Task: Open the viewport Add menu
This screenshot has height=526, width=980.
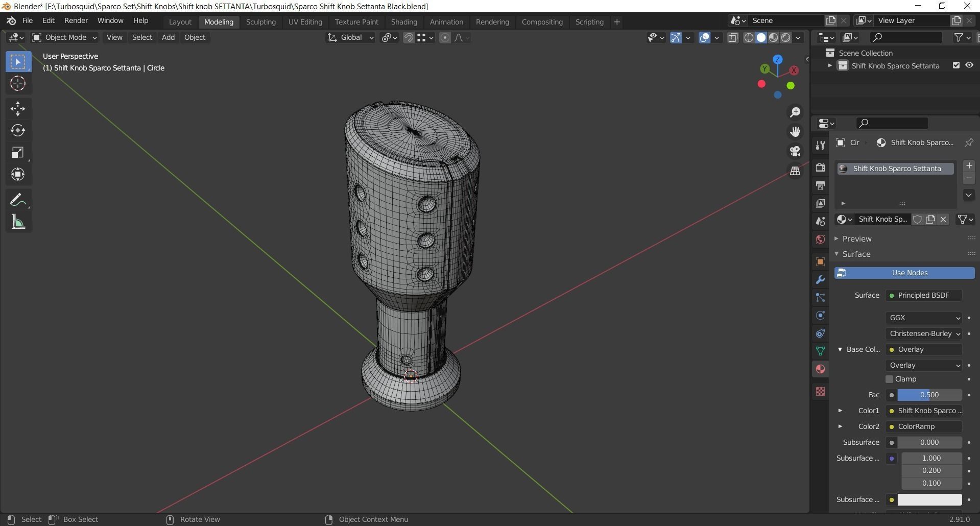Action: click(168, 37)
